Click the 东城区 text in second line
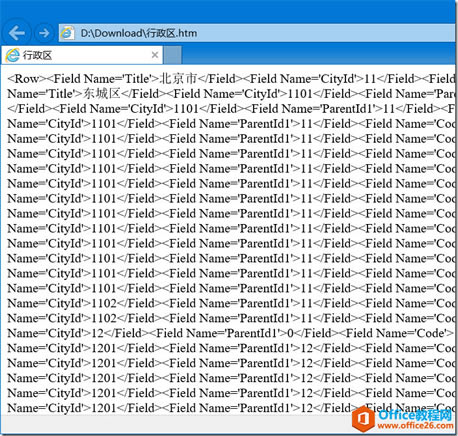458x436 pixels. tap(101, 94)
